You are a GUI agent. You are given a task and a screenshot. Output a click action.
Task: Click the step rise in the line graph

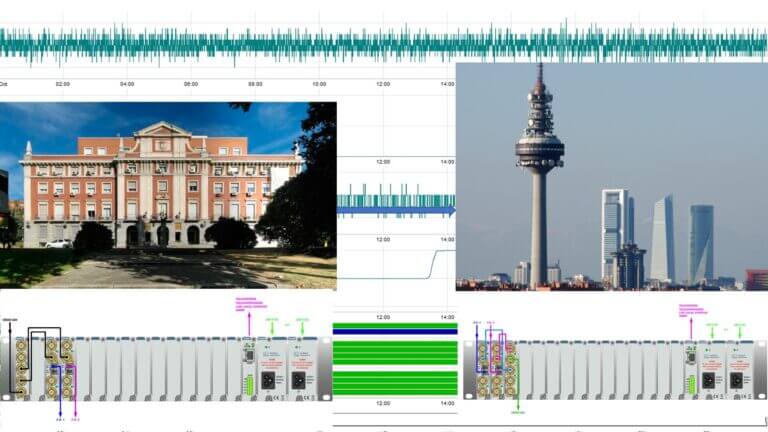(x=432, y=265)
